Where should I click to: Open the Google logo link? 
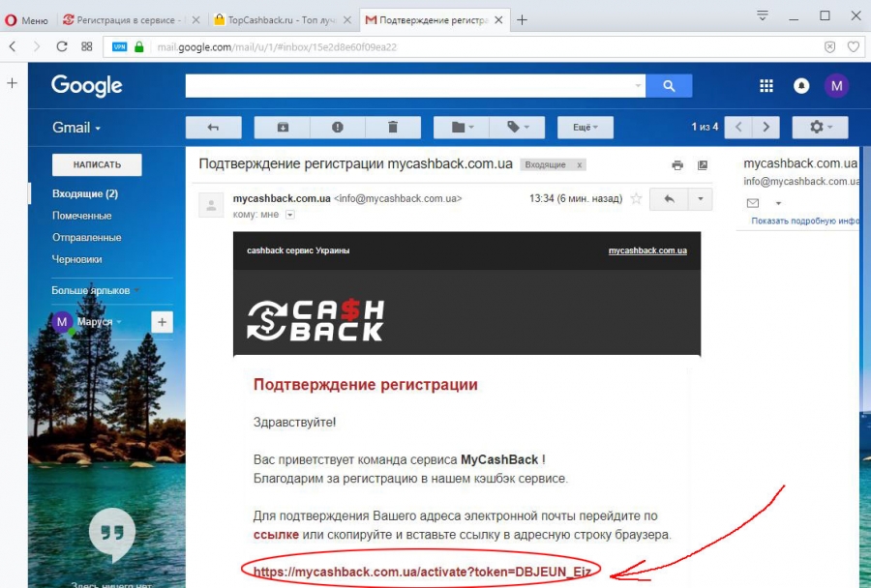coord(87,85)
